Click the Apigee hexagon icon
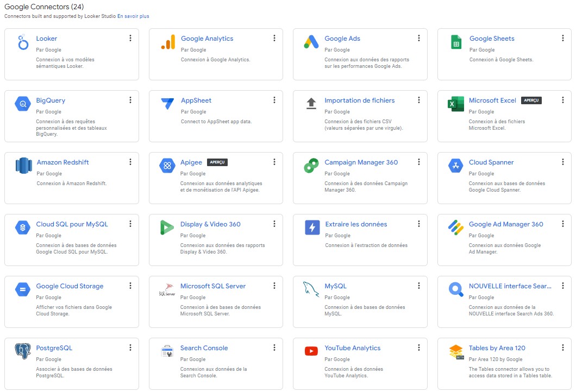Viewport: 576px width, 392px height. 167,166
